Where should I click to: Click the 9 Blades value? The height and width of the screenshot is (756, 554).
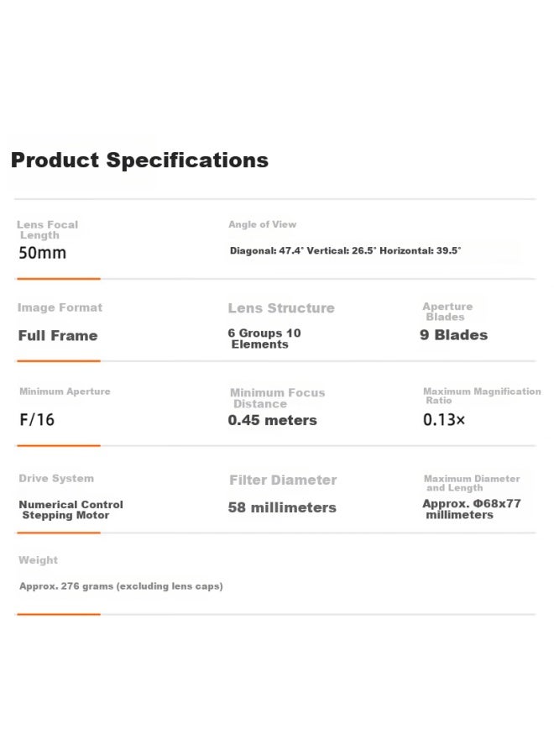(x=454, y=335)
